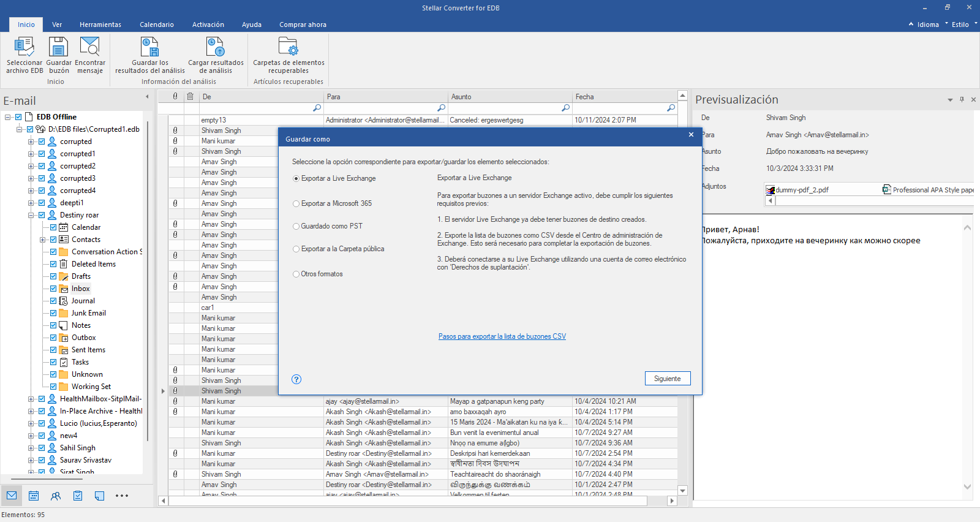This screenshot has height=522, width=980.
Task: Collapse the Corrupted1.edb file node
Action: [19, 129]
